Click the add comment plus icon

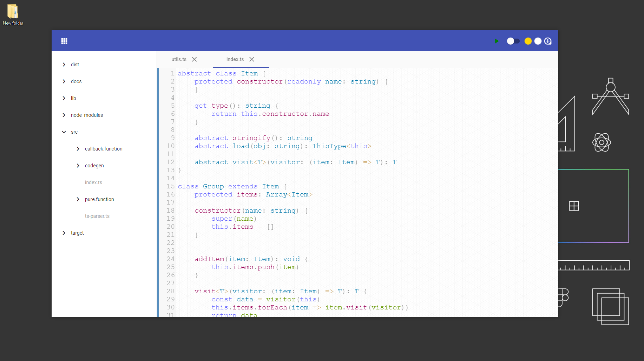548,41
